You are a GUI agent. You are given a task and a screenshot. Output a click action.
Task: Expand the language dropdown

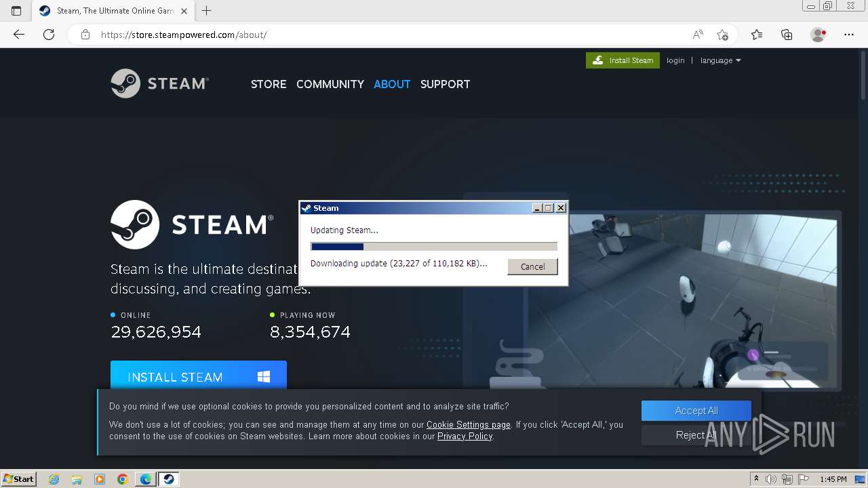[720, 60]
